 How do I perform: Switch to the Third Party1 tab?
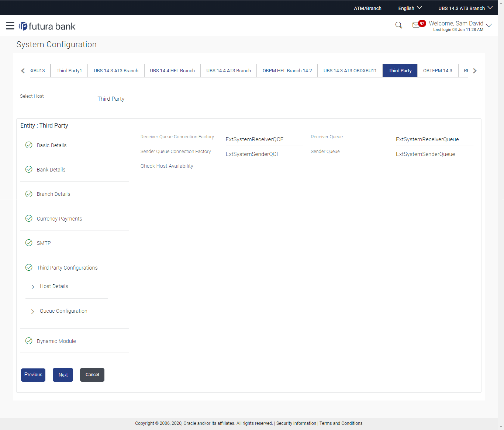[69, 70]
